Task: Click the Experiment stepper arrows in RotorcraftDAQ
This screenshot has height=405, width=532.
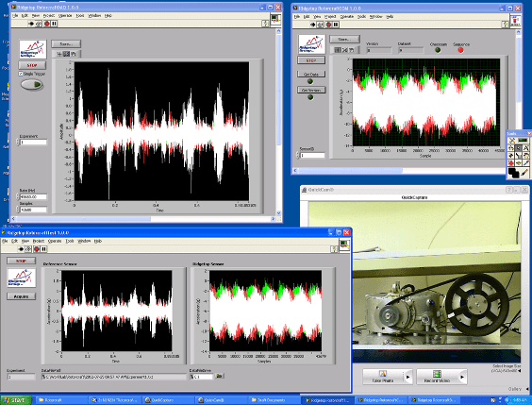Action: [x=18, y=142]
